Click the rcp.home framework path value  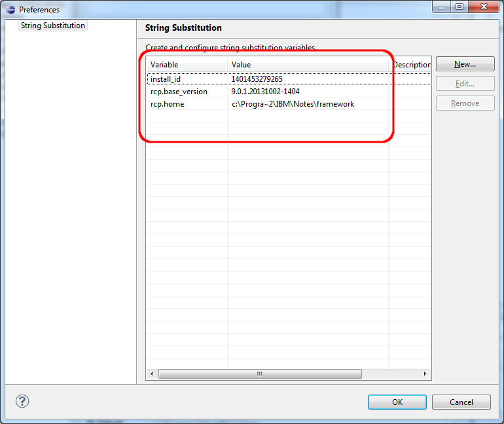coord(293,104)
